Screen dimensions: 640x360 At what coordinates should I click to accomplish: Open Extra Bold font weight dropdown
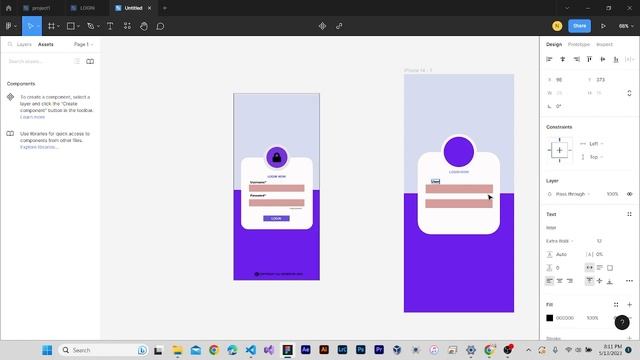coord(560,241)
